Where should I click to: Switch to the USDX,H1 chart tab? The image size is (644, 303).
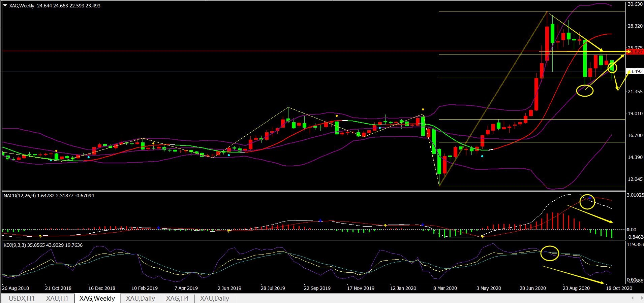pyautogui.click(x=22, y=298)
